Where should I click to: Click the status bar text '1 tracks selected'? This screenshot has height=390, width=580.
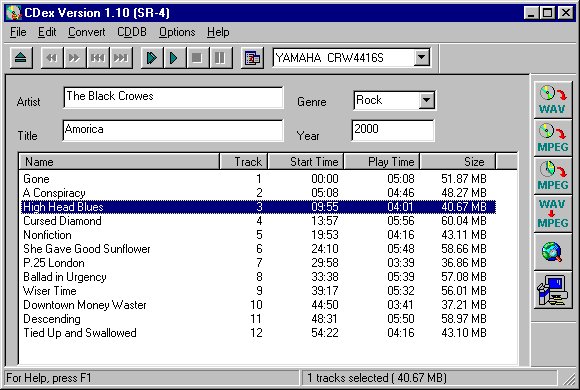(347, 378)
